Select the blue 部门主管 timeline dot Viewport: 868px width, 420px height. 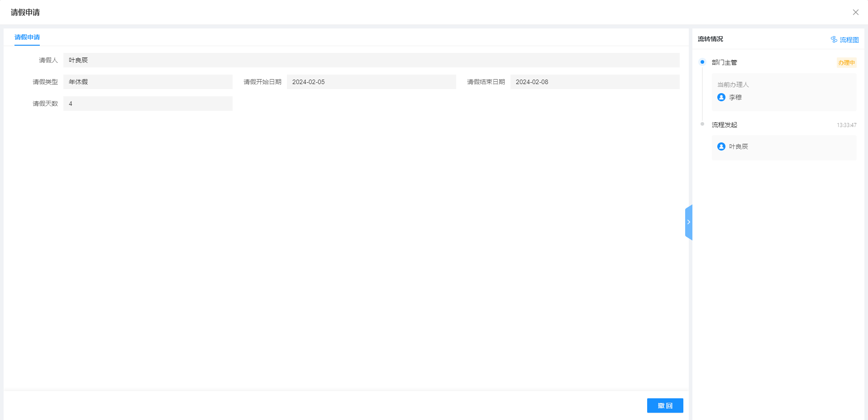click(x=702, y=62)
